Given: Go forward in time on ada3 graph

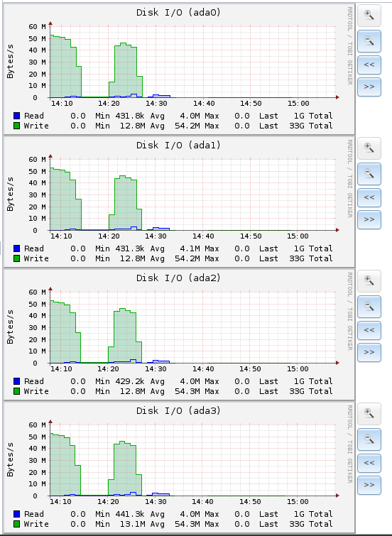Looking at the screenshot, I should pos(369,485).
